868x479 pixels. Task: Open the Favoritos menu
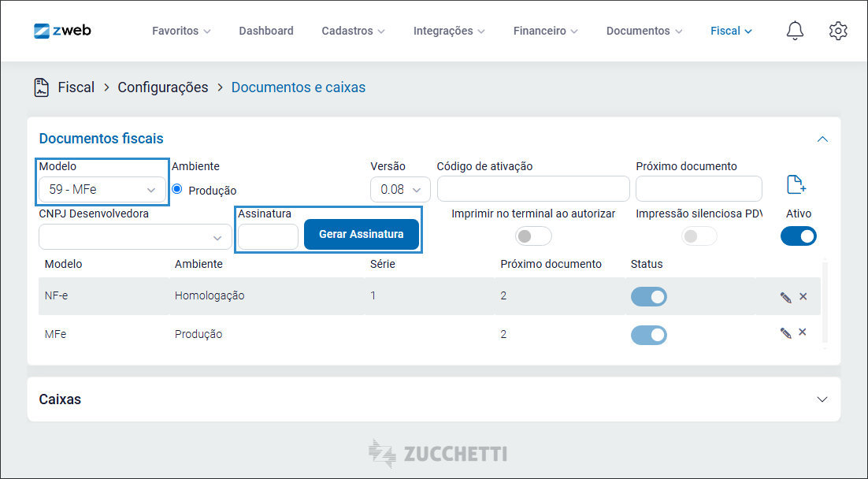(x=181, y=31)
